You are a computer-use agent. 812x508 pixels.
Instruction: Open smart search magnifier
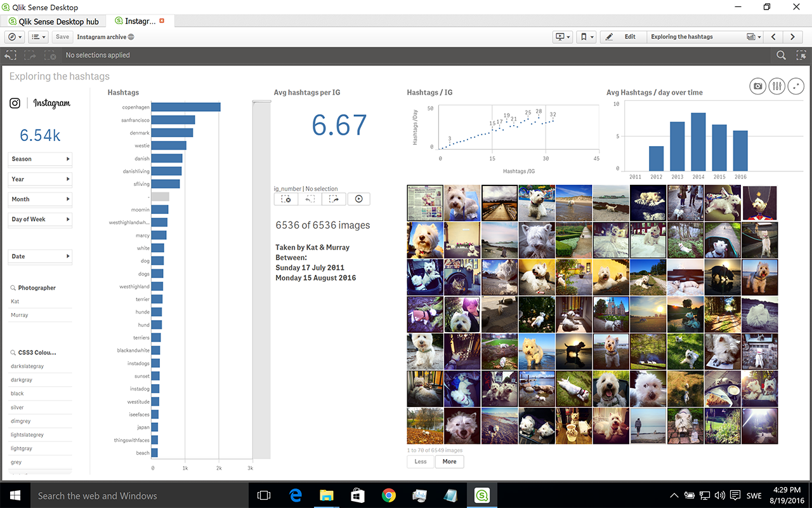click(782, 55)
